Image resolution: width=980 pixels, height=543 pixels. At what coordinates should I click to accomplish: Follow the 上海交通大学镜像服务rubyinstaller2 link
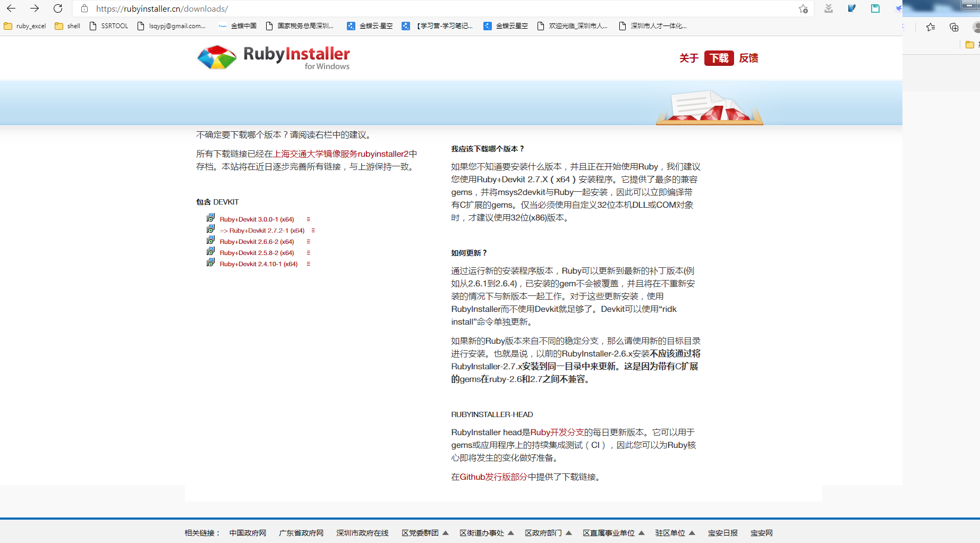click(341, 154)
